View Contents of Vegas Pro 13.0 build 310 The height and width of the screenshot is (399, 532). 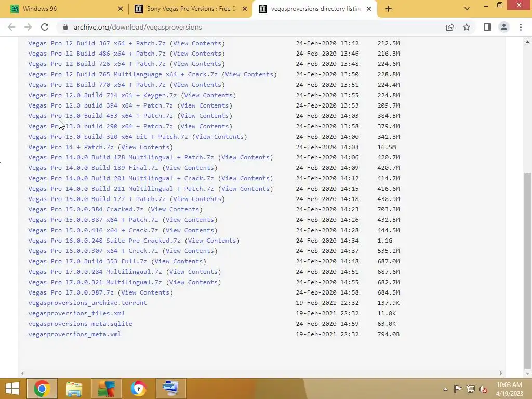click(219, 137)
